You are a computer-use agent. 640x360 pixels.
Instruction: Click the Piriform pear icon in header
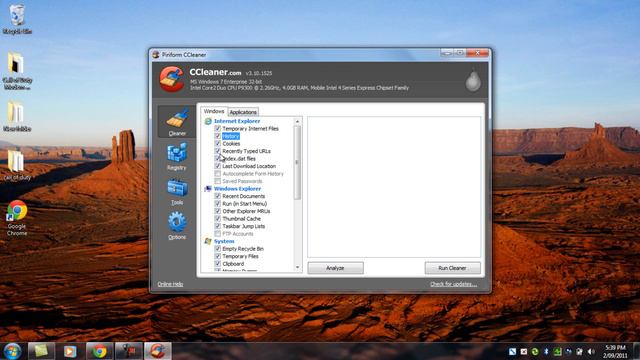point(473,80)
